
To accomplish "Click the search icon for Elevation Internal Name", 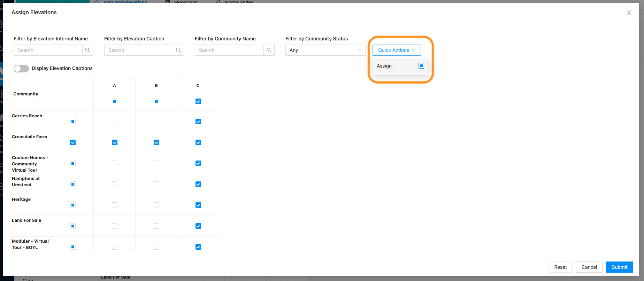I will (x=88, y=50).
